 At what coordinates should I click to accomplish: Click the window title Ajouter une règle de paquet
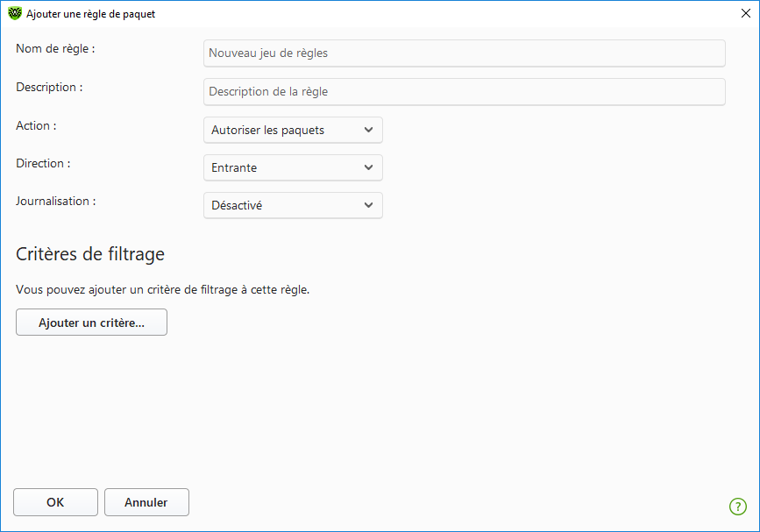click(91, 14)
